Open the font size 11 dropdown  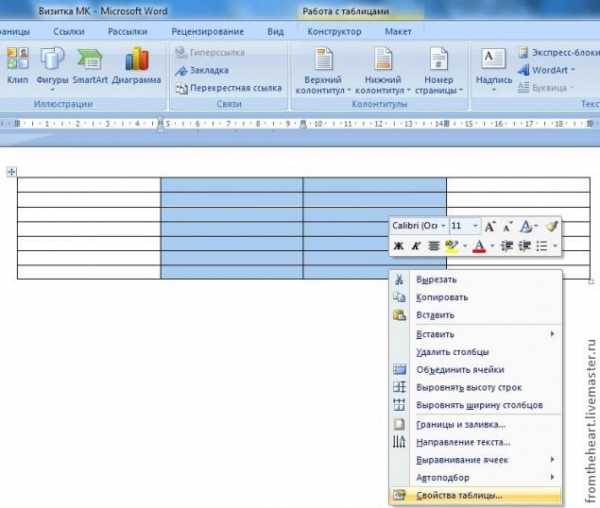coord(475,227)
